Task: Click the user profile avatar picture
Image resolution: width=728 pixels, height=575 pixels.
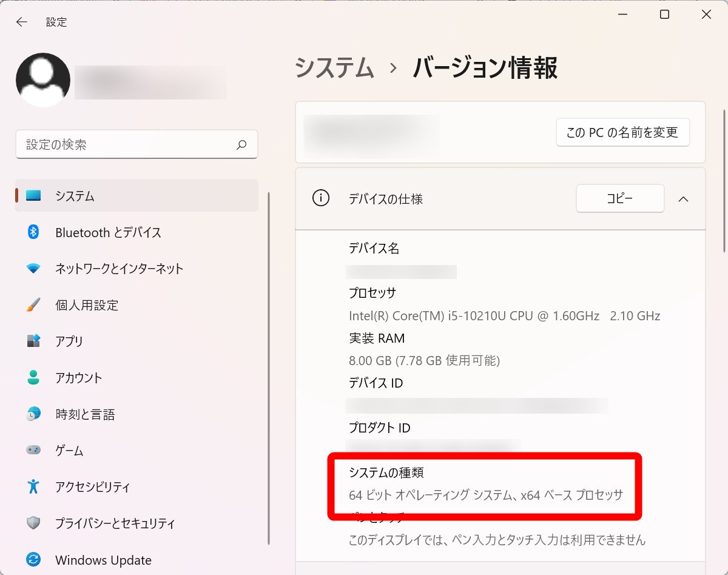Action: (x=43, y=80)
